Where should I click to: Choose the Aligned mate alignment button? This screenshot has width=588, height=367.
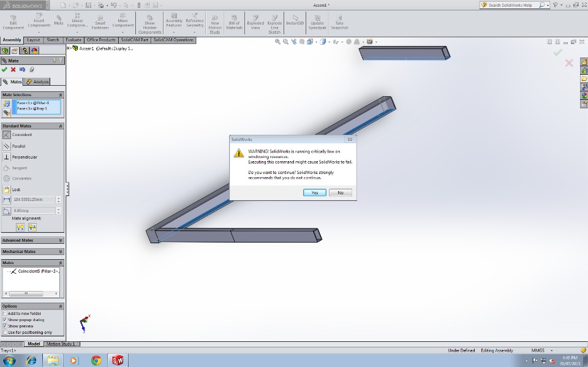(20, 227)
